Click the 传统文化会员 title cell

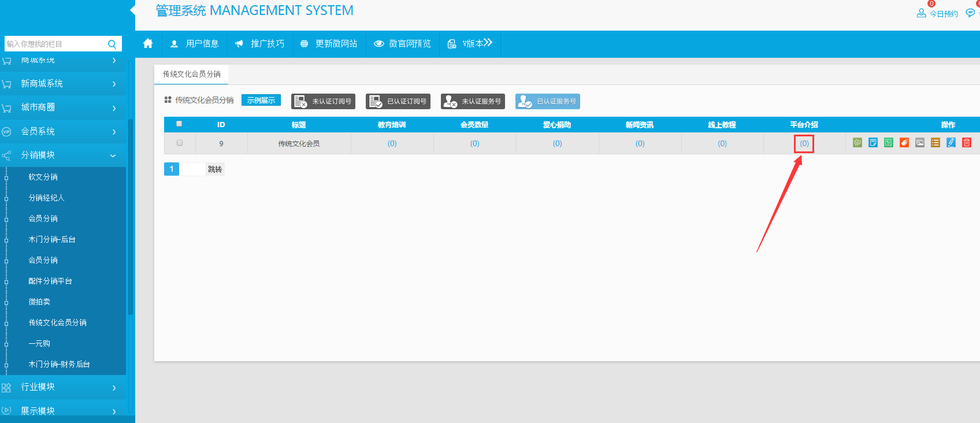(299, 143)
